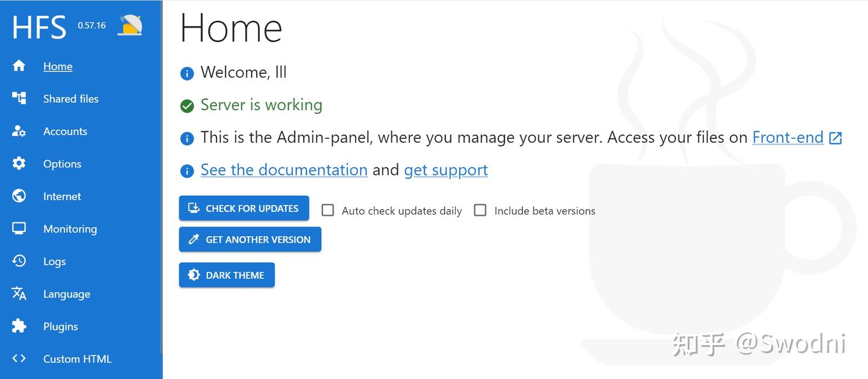The height and width of the screenshot is (379, 868).
Task: Click the Options gear icon
Action: point(19,163)
